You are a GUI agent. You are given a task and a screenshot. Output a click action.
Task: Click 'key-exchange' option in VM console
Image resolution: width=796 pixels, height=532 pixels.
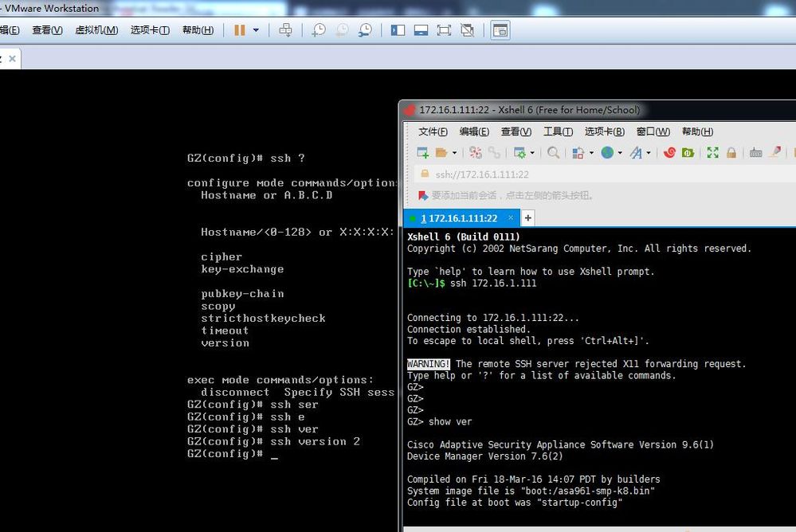pyautogui.click(x=242, y=269)
